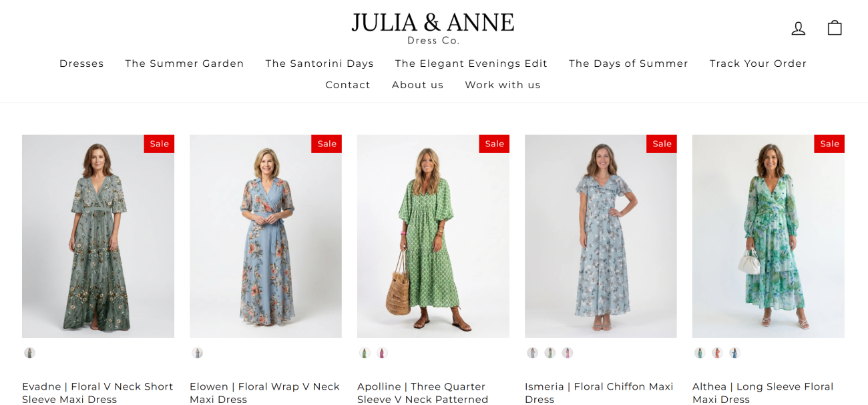Go to The Summer Garden collection
This screenshot has height=405, width=868.
(184, 63)
